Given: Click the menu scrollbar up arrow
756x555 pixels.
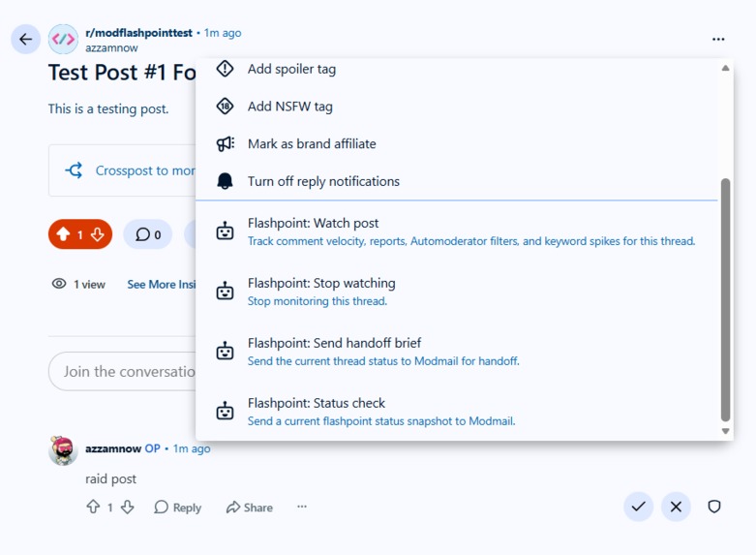Looking at the screenshot, I should pos(725,68).
